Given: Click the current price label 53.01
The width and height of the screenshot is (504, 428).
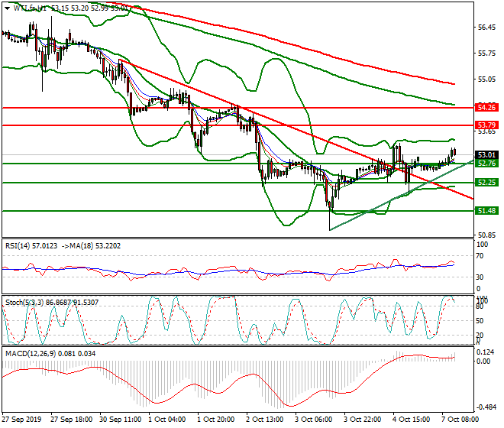Looking at the screenshot, I should click(x=486, y=155).
